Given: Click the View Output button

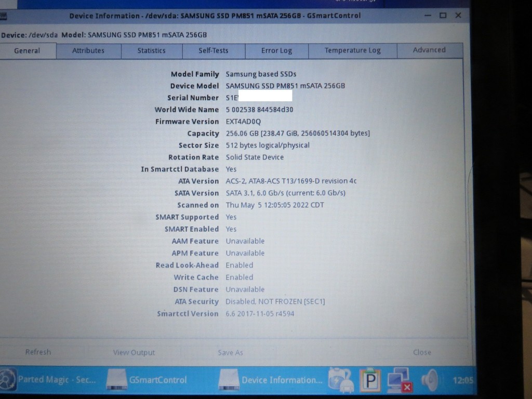Looking at the screenshot, I should coord(134,353).
